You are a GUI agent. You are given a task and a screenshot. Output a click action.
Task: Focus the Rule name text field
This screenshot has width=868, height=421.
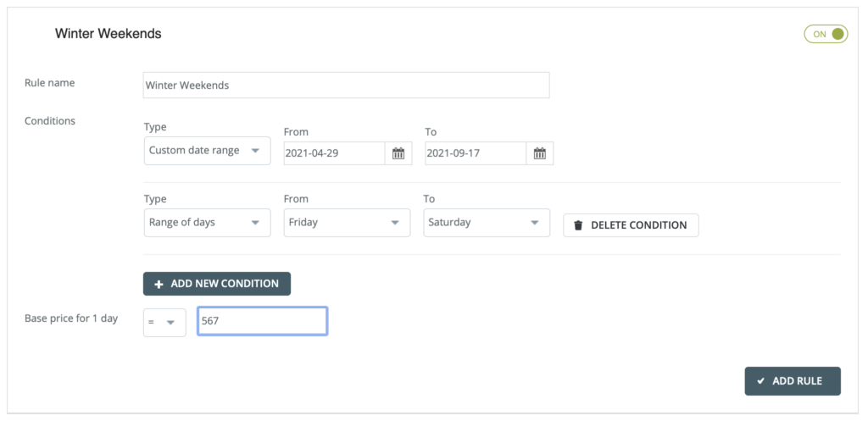coord(346,86)
